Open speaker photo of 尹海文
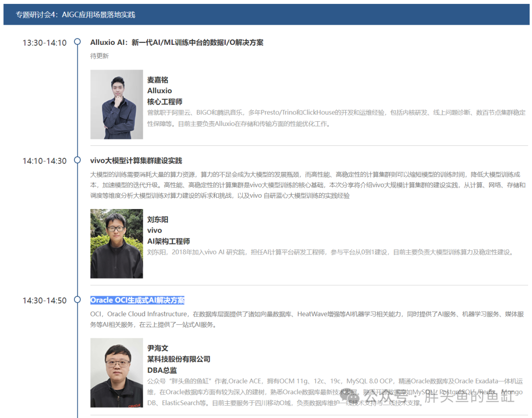Viewport: 532px width, 418px height. point(117,373)
